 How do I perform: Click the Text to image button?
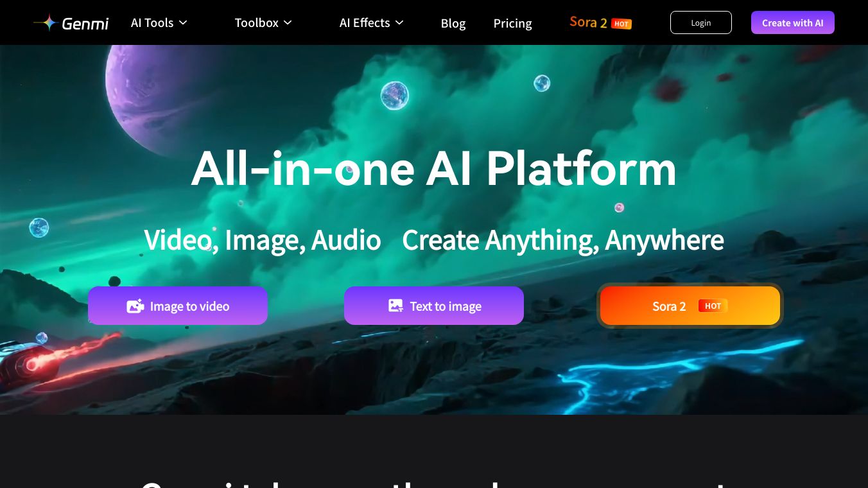[x=434, y=306]
